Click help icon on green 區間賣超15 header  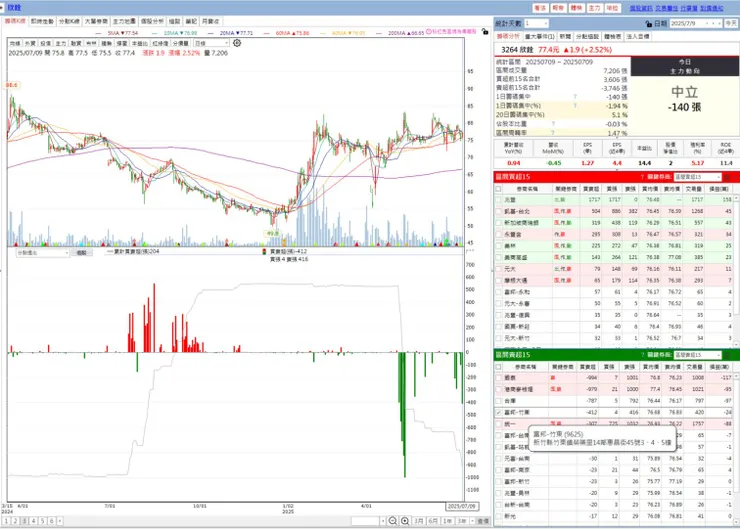642,355
